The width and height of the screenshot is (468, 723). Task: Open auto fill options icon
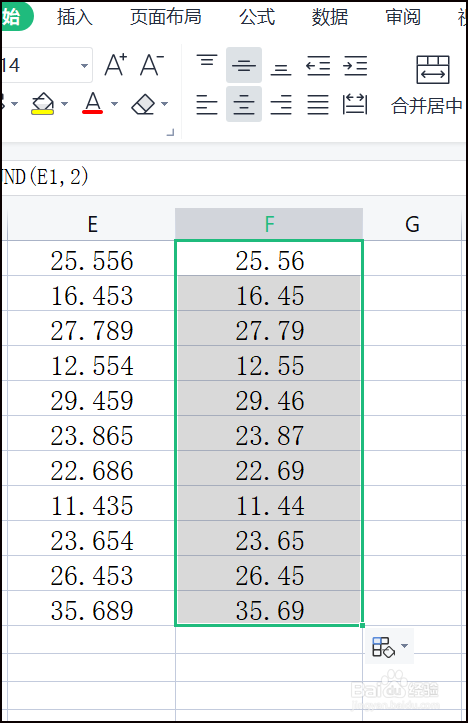383,646
